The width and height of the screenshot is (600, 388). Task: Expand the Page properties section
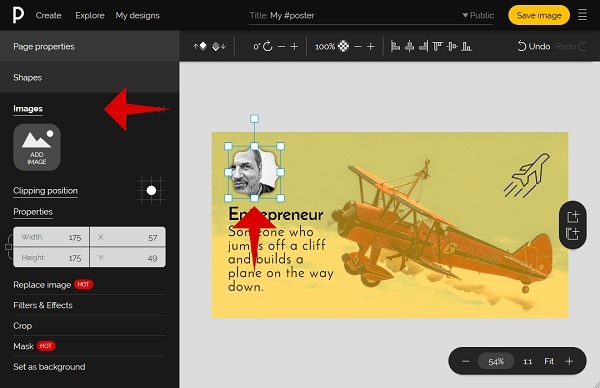pyautogui.click(x=90, y=46)
